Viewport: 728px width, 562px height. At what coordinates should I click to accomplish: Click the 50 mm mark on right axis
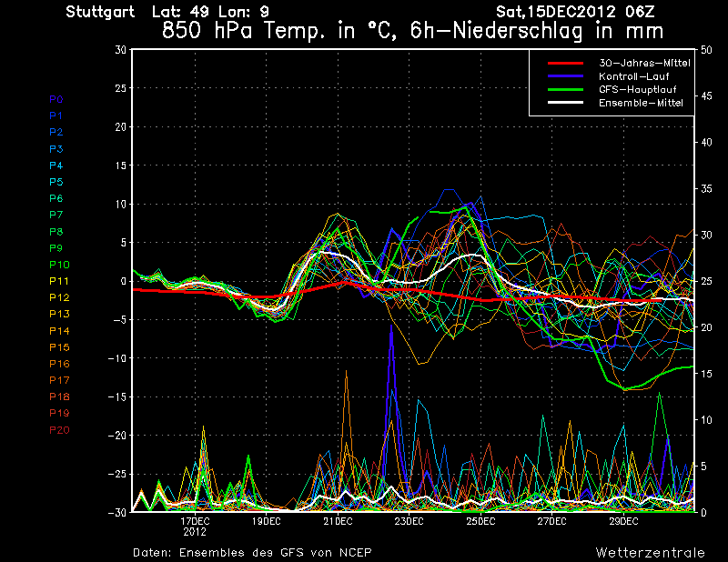click(707, 50)
